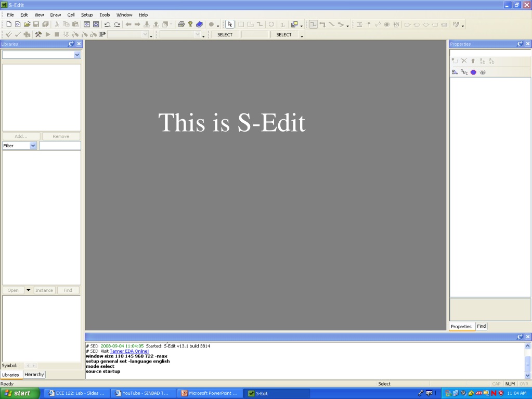Viewport: 532px width, 399px height.
Task: Click the categorized view icon in Properties
Action: tap(455, 72)
